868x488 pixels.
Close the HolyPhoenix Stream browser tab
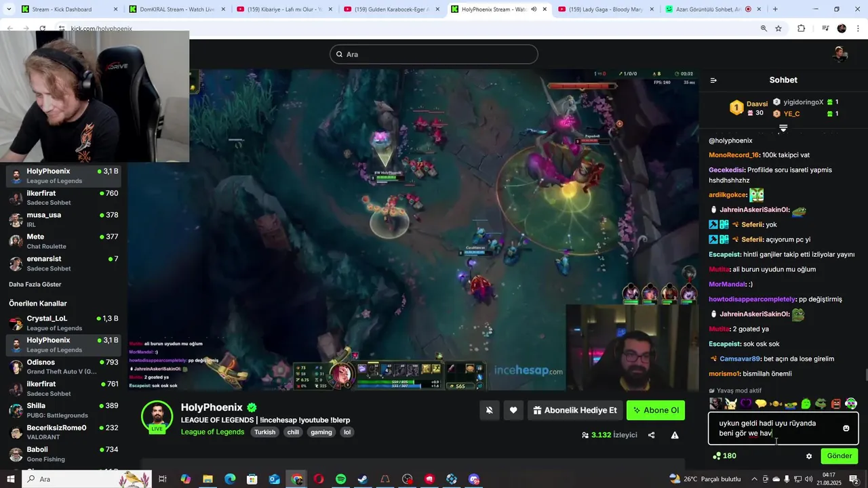point(545,9)
